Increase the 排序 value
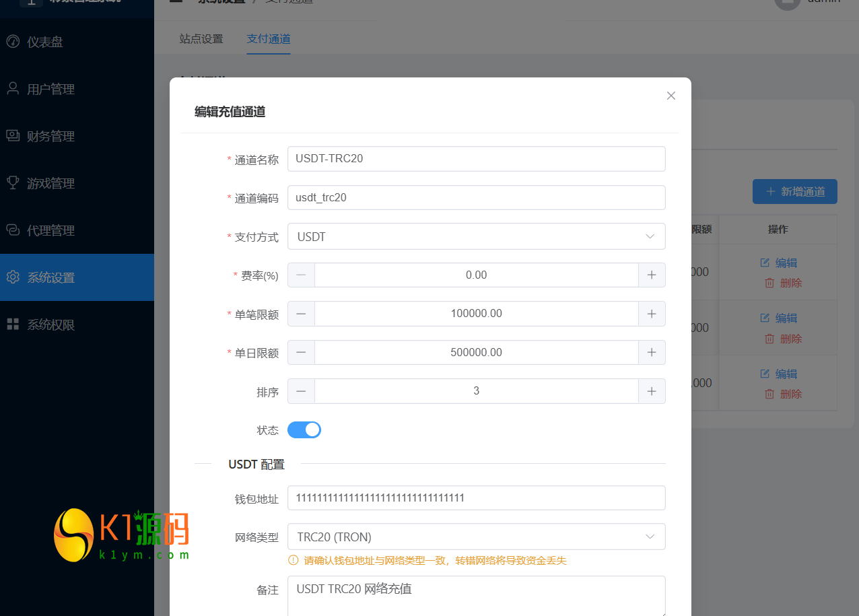This screenshot has width=859, height=616. tap(652, 391)
